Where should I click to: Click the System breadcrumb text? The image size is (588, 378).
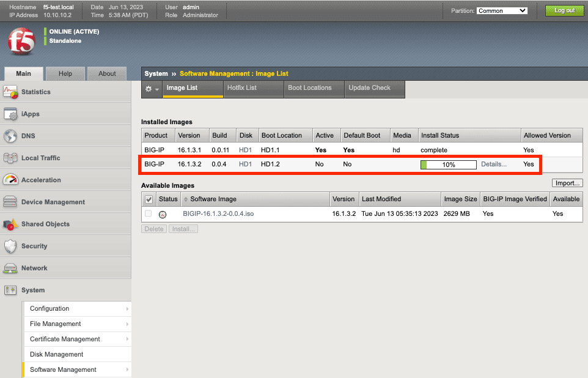(156, 73)
